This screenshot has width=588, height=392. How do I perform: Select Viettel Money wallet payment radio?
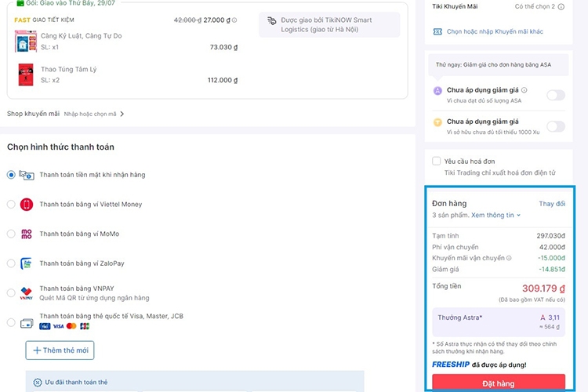tap(11, 204)
